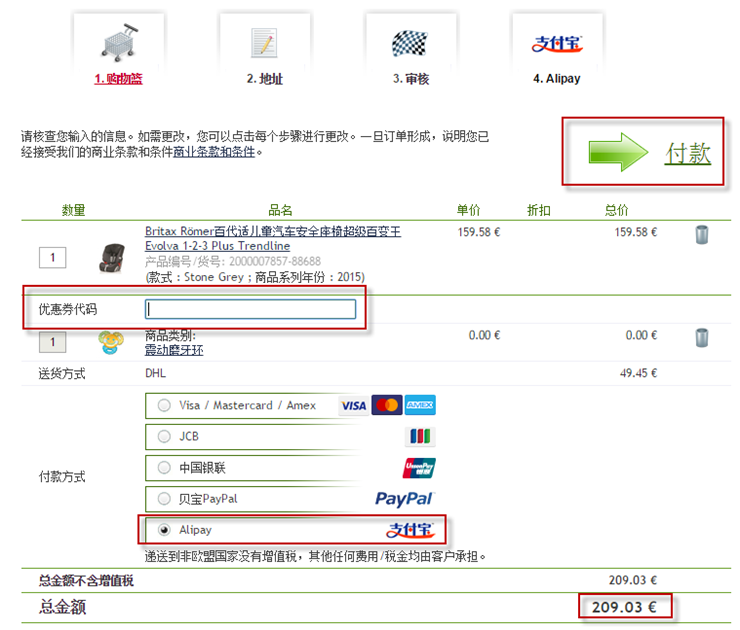
Task: Click the checkered flag review icon
Action: pos(410,43)
